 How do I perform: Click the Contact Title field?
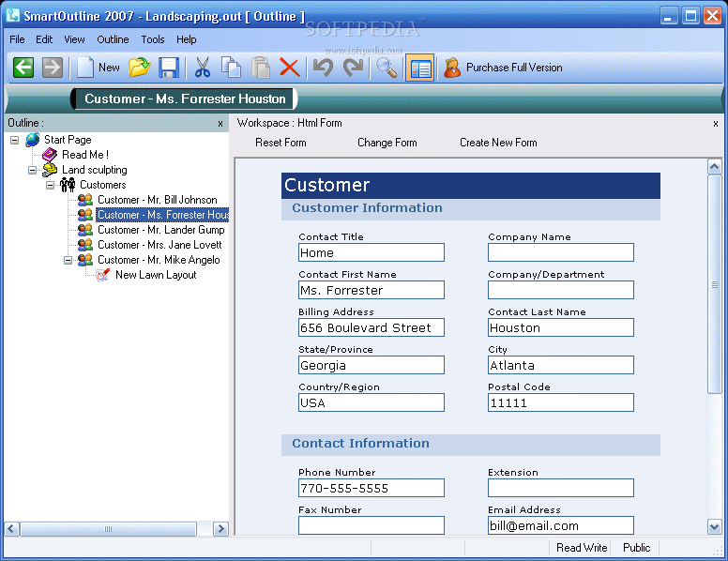coord(372,252)
